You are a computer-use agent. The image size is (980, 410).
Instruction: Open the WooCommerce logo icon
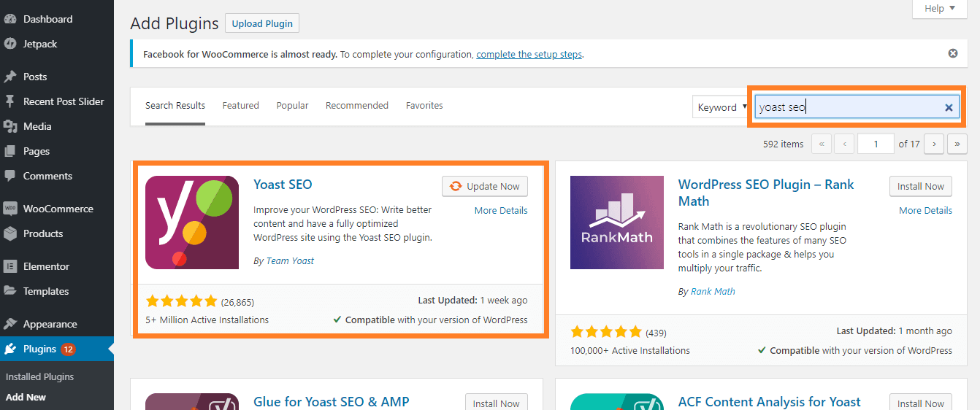[x=10, y=209]
